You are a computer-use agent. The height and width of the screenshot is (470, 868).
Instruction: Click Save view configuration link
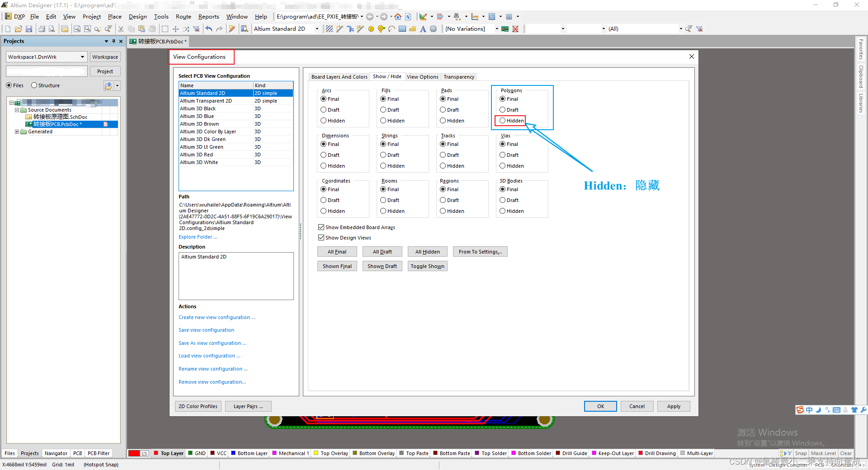pyautogui.click(x=206, y=330)
